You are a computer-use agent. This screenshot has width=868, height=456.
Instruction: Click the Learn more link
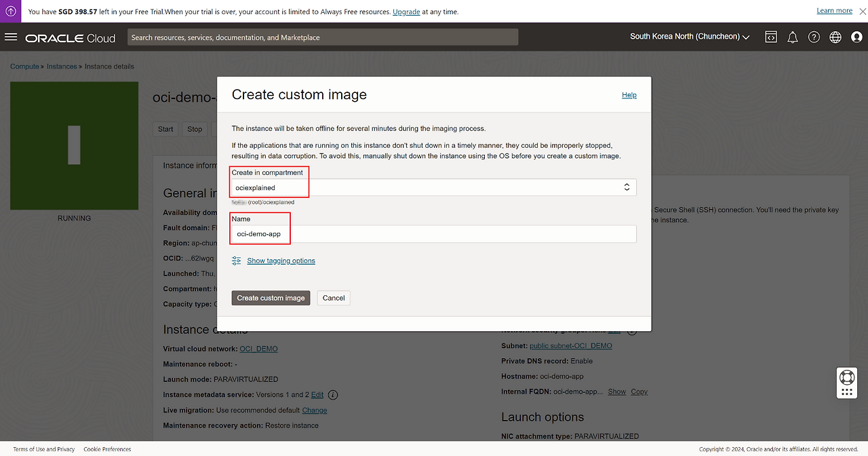834,11
